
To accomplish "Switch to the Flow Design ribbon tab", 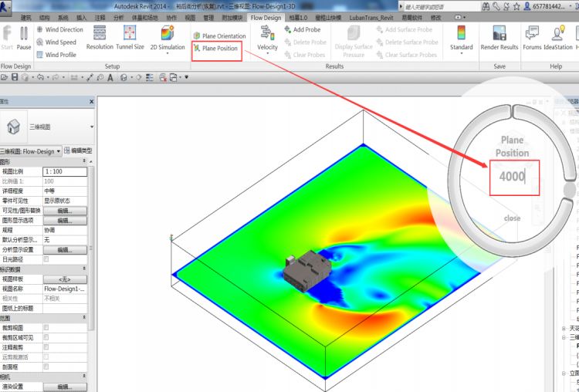I will tap(266, 17).
